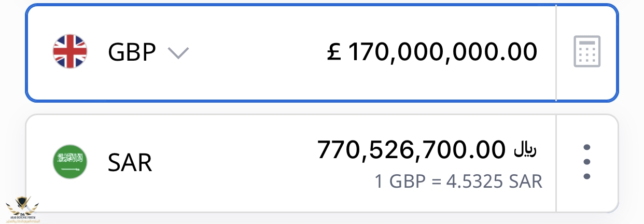This screenshot has width=644, height=224.
Task: Open the calculator in the GBP row
Action: 587,51
